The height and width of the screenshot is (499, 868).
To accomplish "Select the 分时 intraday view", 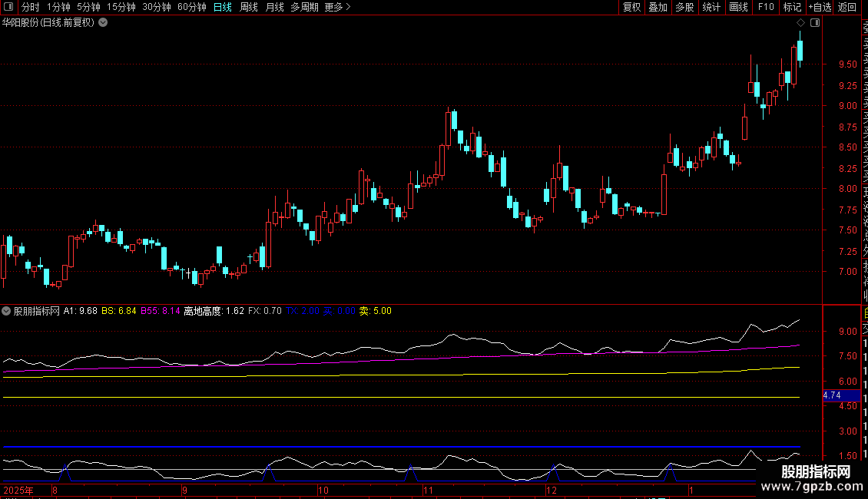I will point(30,7).
